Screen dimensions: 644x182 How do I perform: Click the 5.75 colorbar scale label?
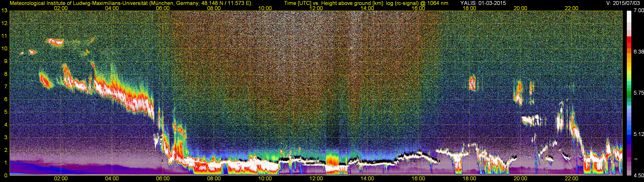(x=638, y=93)
